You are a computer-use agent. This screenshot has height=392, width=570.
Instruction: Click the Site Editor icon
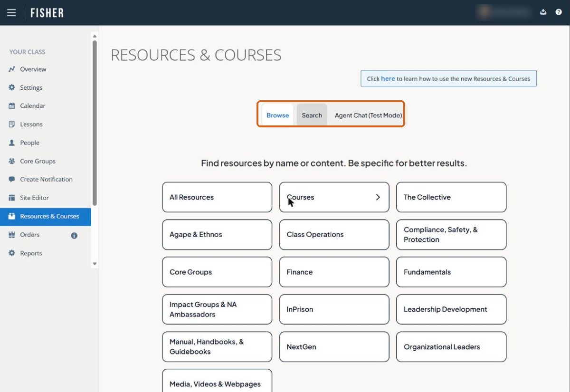pos(12,198)
